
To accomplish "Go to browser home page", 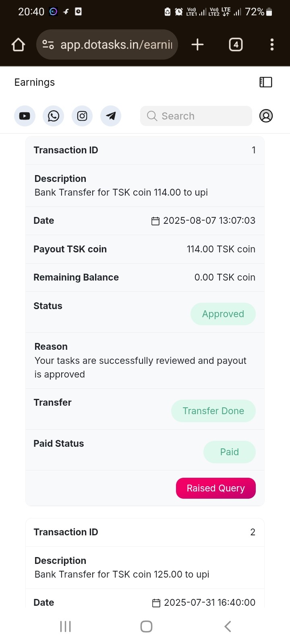I will (19, 45).
